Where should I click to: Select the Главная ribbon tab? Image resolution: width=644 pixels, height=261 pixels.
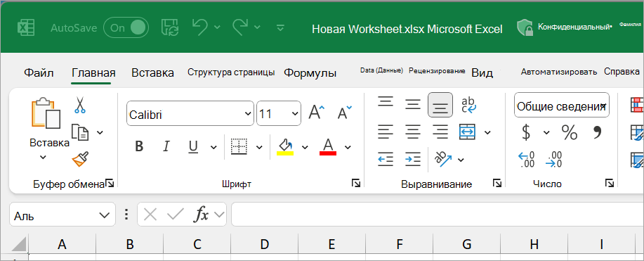93,73
